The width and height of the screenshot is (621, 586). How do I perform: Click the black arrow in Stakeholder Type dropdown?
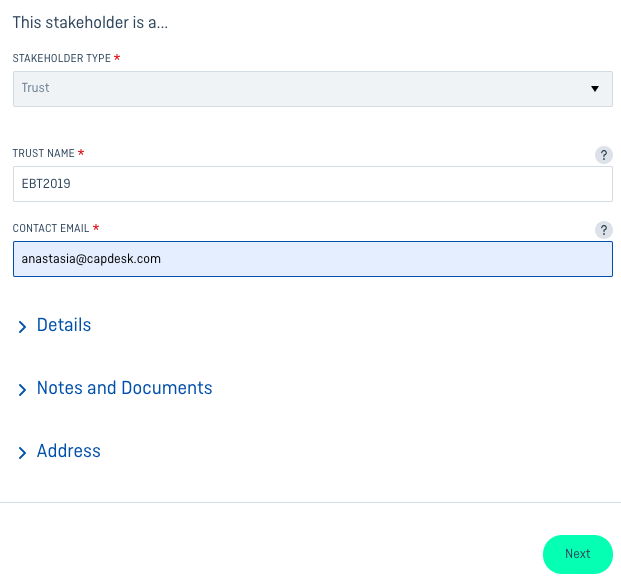click(x=594, y=89)
